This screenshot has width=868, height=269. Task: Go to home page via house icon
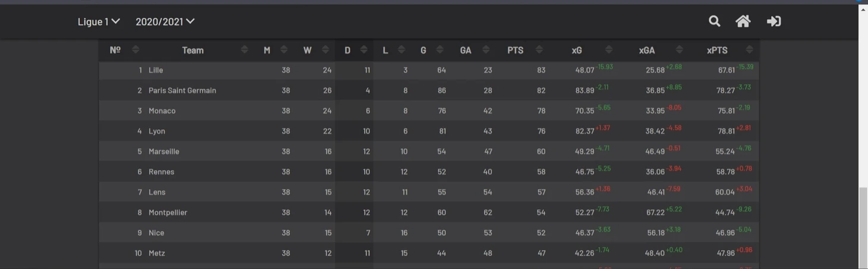click(x=743, y=21)
